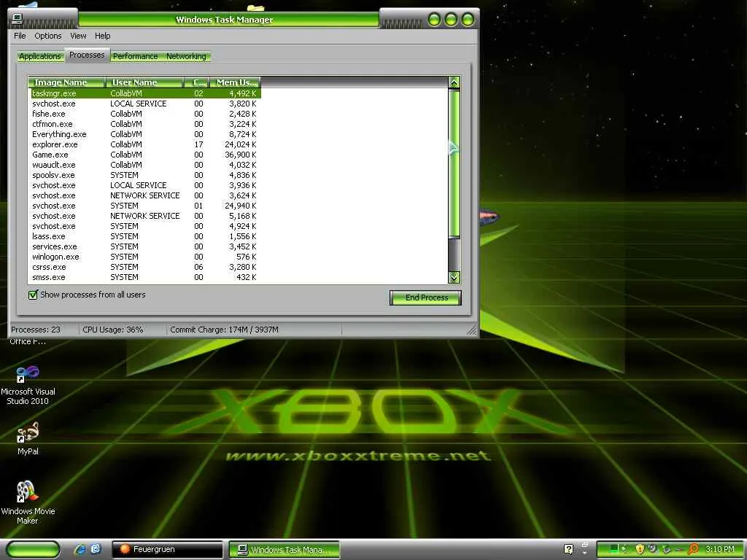Click the small dash-shaped tray icon
The image size is (747, 560).
click(x=679, y=550)
